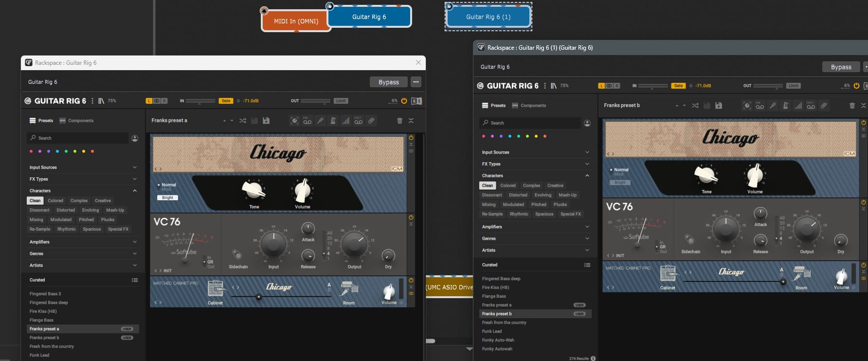Click IN level slider in left Guitar Rig header

pyautogui.click(x=200, y=101)
